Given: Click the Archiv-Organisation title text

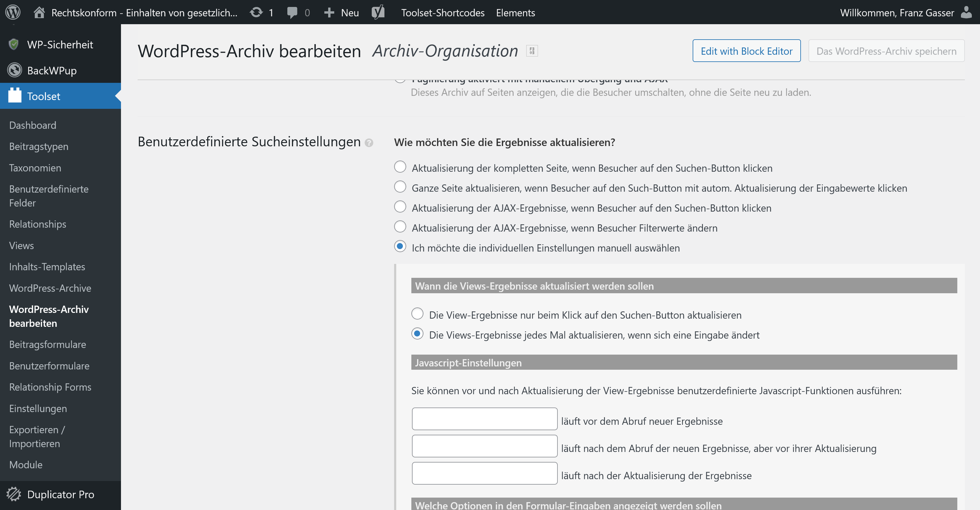Looking at the screenshot, I should [x=445, y=50].
